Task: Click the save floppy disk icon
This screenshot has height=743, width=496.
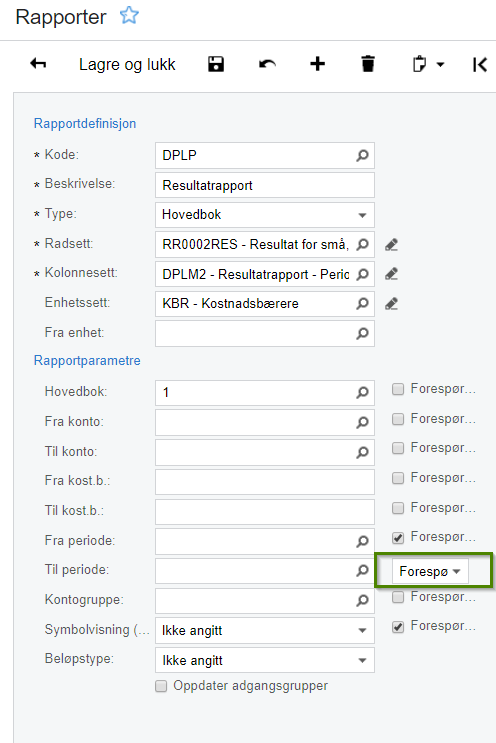Action: pos(216,64)
